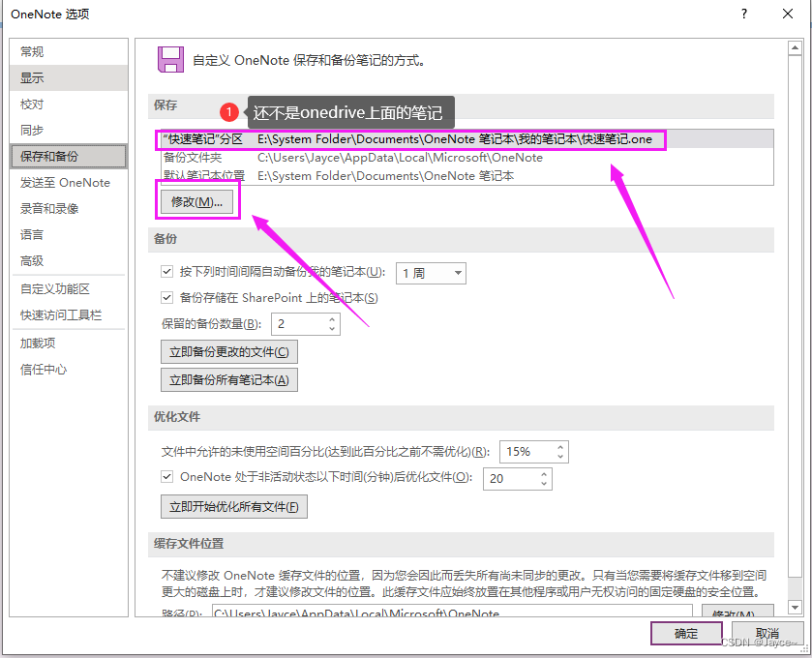Viewport: 812px width, 658px height.
Task: Decrease the 保留的备份数量 value
Action: point(332,329)
